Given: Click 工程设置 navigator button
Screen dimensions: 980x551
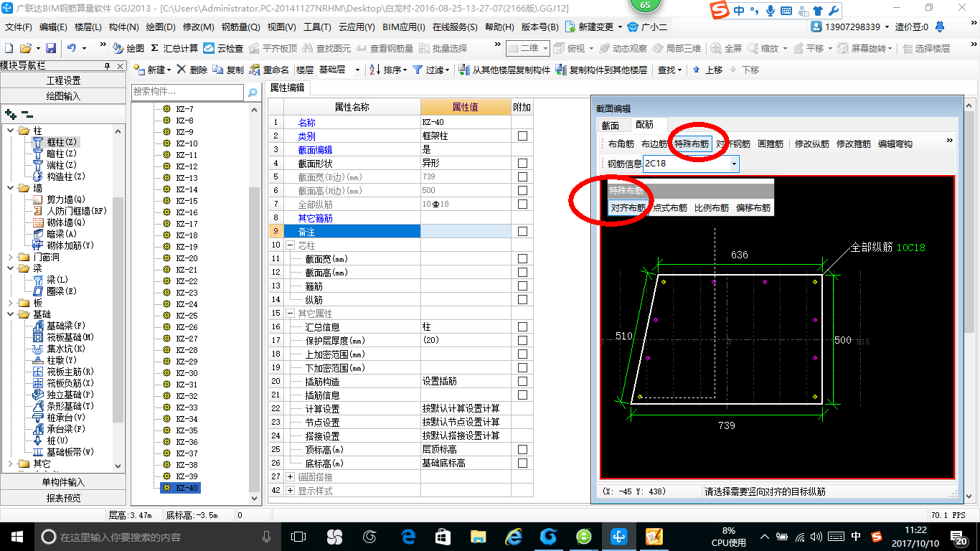Looking at the screenshot, I should [x=63, y=80].
